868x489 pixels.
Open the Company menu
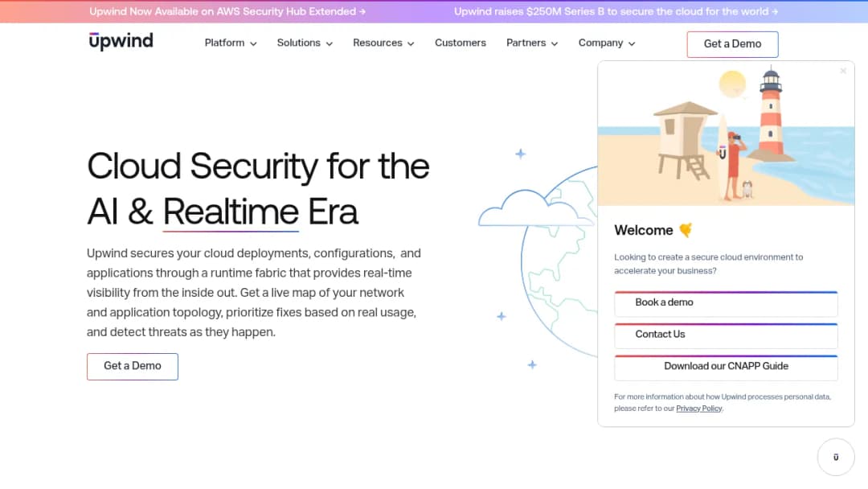(x=600, y=43)
